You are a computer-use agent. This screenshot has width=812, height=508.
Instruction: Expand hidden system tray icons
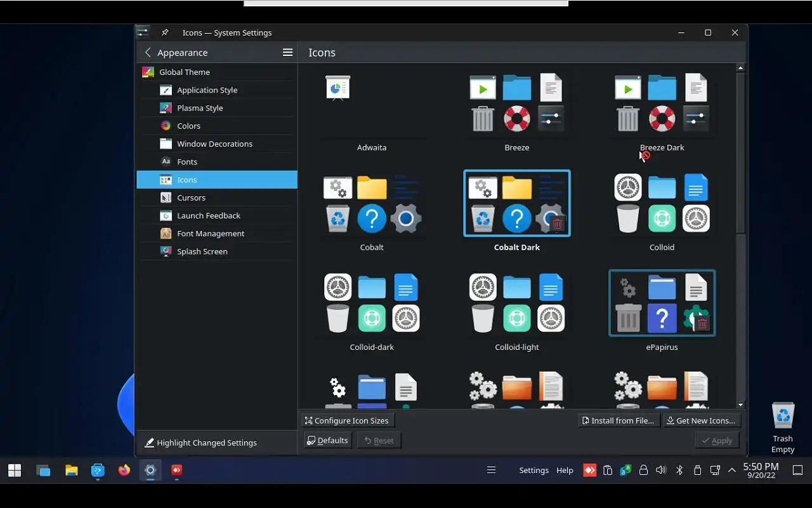tap(732, 471)
